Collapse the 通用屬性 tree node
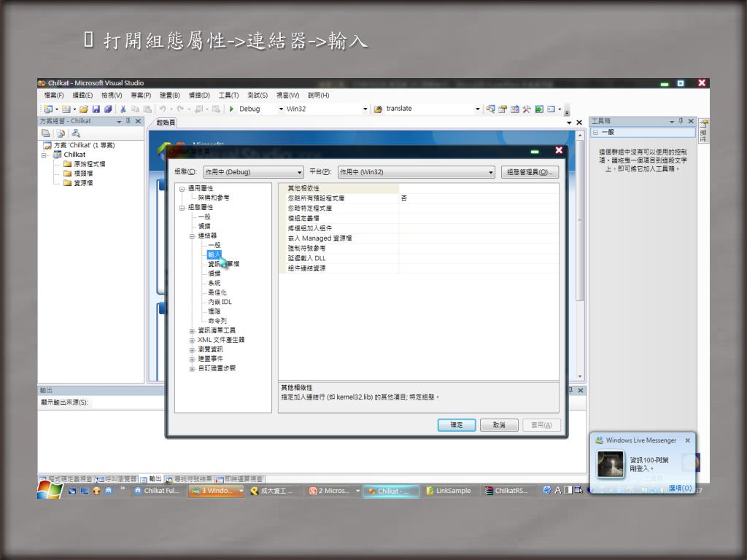Screen dimensions: 747x560 (182, 189)
